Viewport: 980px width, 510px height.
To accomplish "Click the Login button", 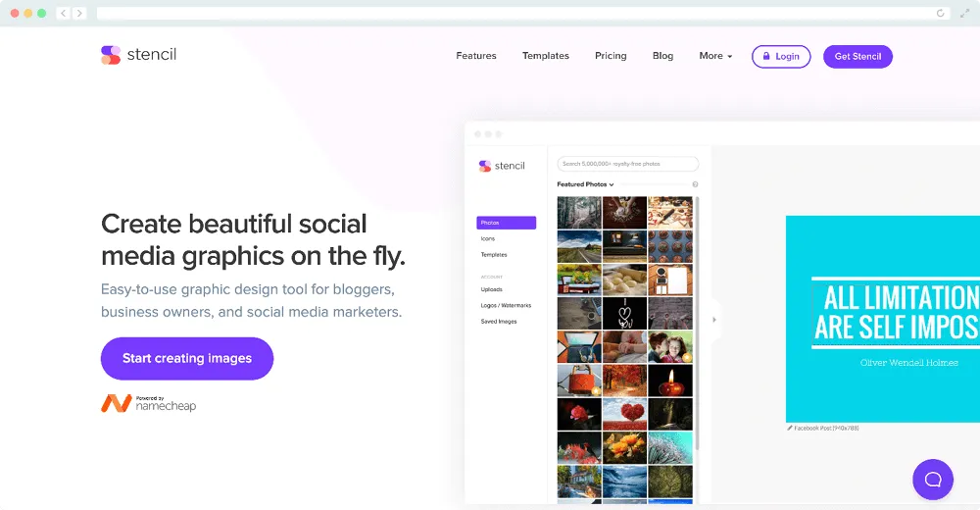I will [x=781, y=56].
